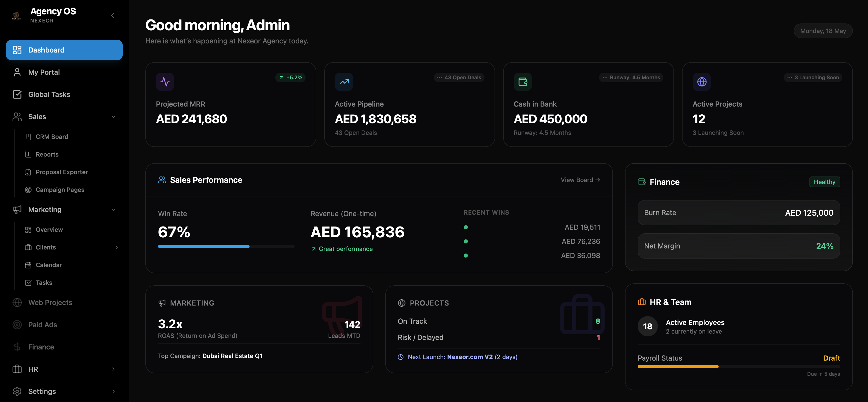Open Global Tasks
The width and height of the screenshot is (868, 402).
(x=64, y=94)
